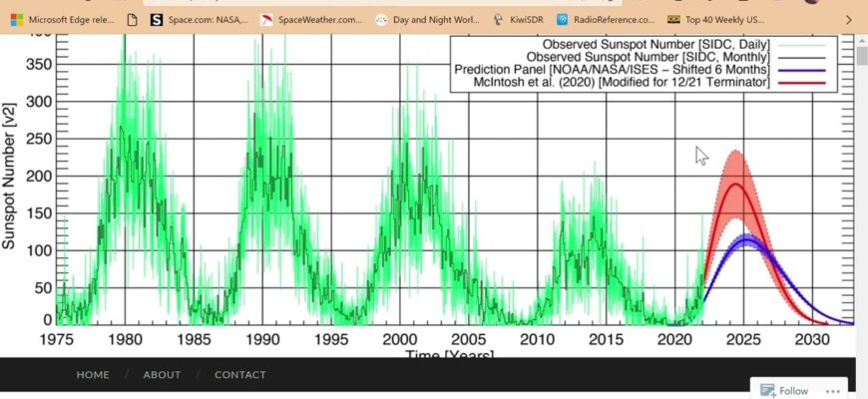Navigate to the CONTACT page
The image size is (868, 399).
coord(240,375)
